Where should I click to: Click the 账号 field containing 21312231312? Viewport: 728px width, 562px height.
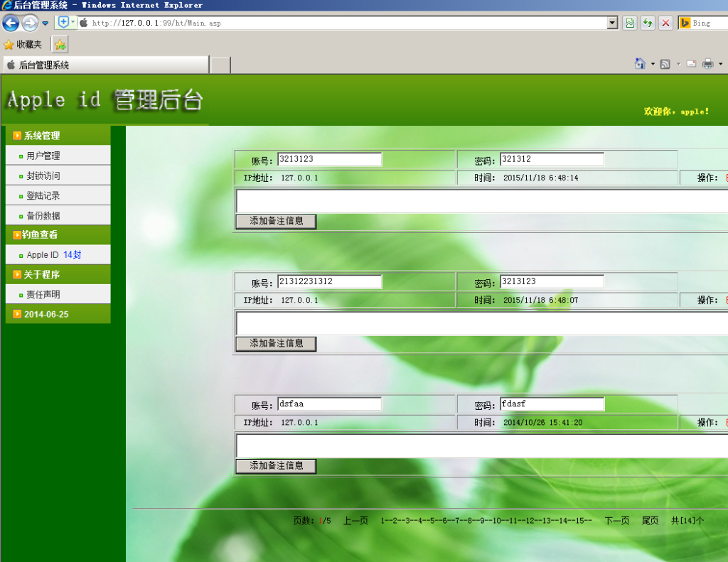pos(330,281)
